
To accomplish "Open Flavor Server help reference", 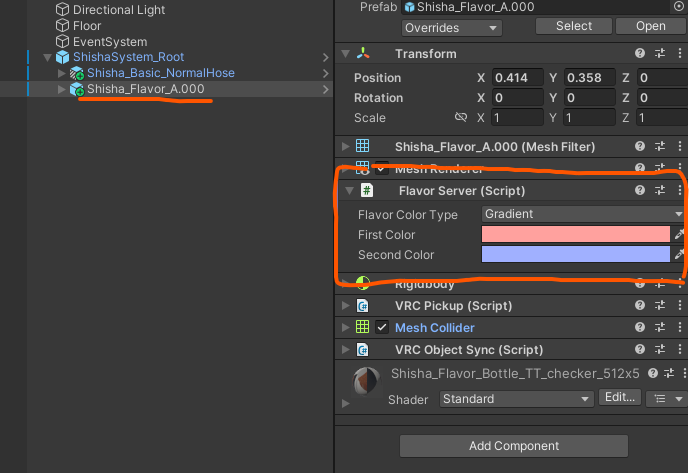I will 640,190.
